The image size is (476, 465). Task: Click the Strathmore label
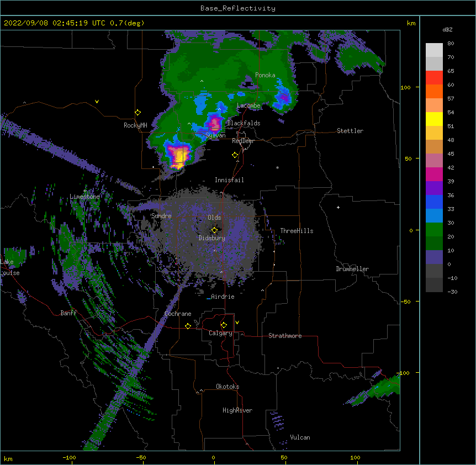coord(285,336)
